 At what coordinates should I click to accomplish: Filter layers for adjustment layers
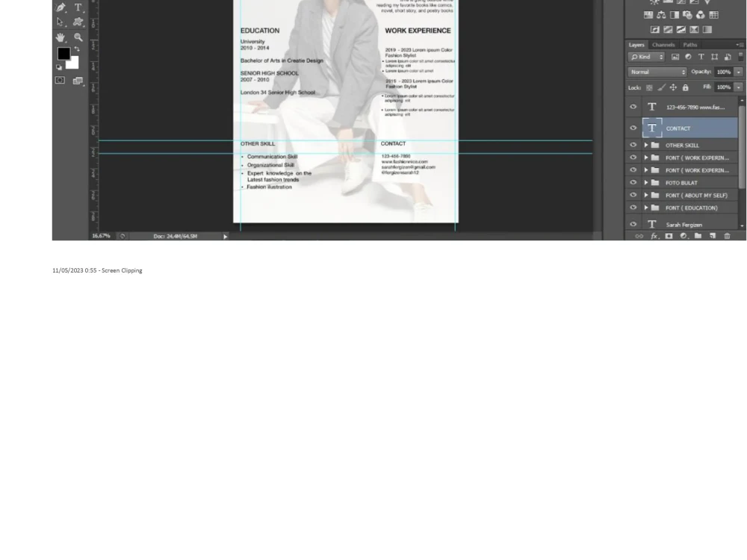(x=689, y=57)
